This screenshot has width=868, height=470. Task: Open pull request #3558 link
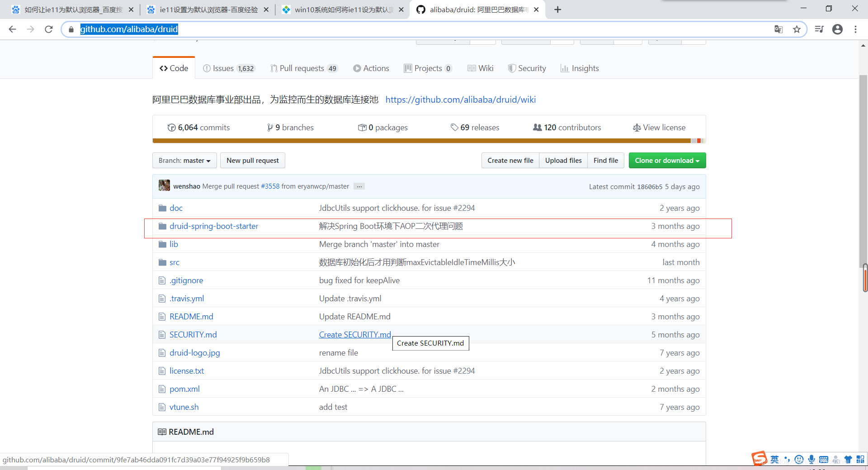[x=270, y=186]
